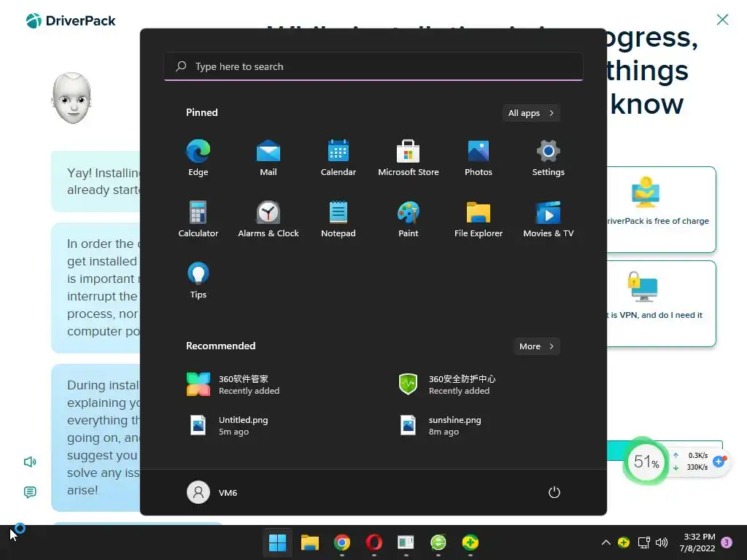The height and width of the screenshot is (560, 747).
Task: Show More recommended items
Action: tap(536, 346)
